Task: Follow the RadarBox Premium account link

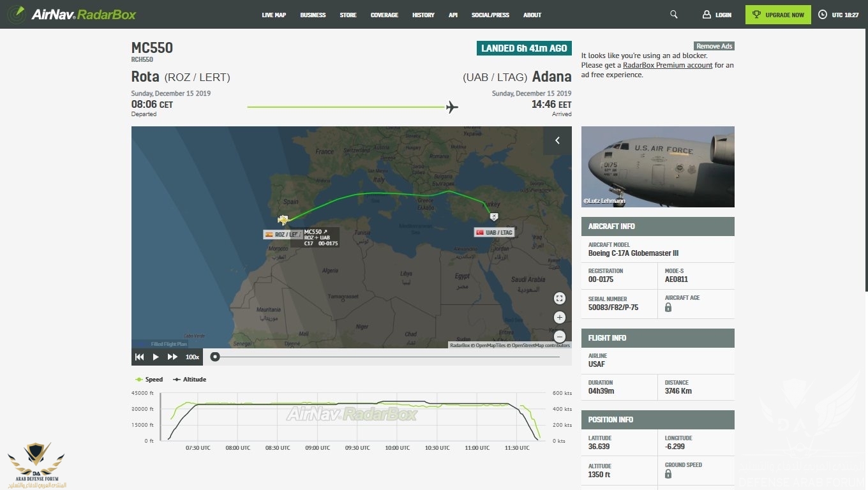Action: click(668, 65)
